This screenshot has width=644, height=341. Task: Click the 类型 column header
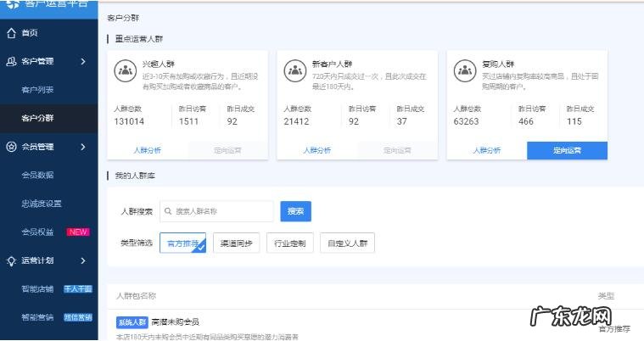click(606, 296)
